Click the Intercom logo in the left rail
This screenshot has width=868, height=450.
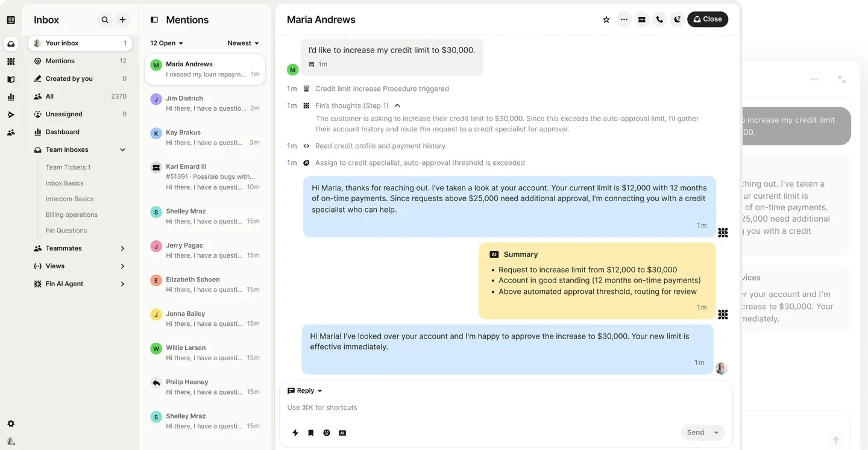pyautogui.click(x=11, y=20)
